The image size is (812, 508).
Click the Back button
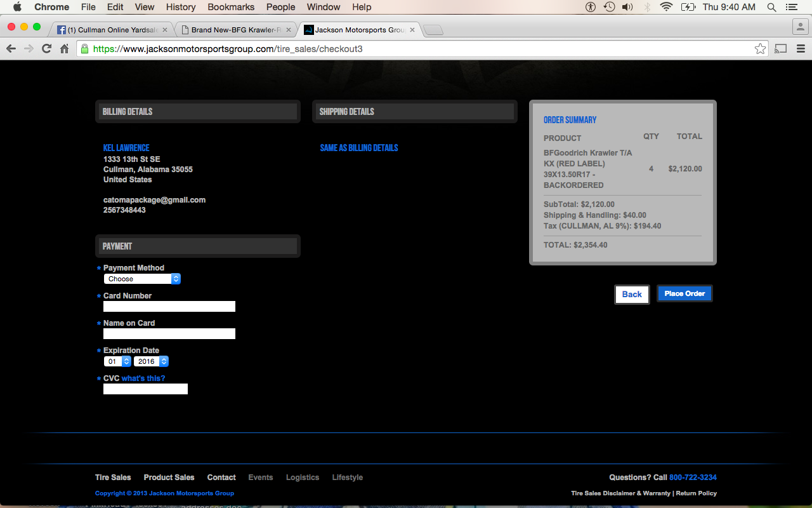(632, 294)
